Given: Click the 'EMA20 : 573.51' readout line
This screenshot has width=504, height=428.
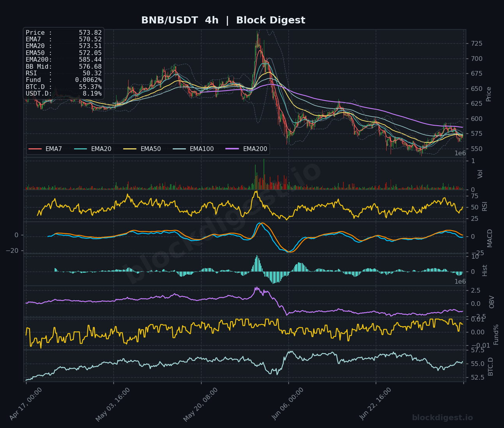Looking at the screenshot, I should point(64,46).
